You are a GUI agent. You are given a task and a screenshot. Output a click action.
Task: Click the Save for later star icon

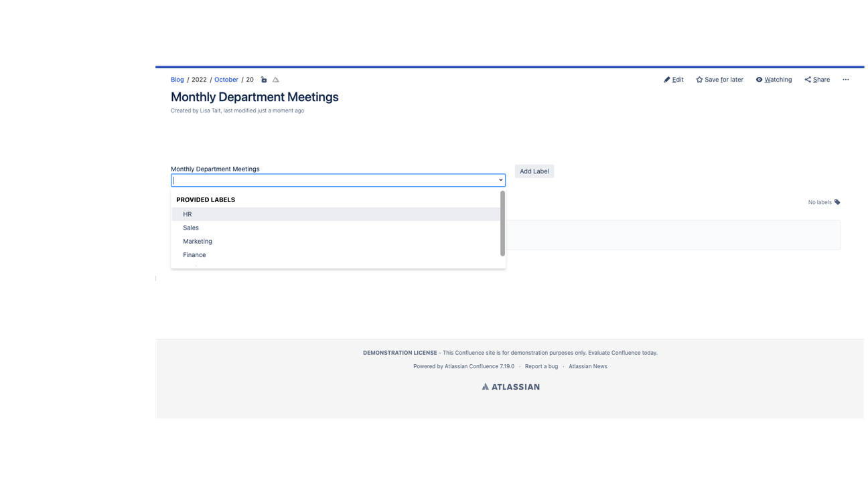[699, 79]
